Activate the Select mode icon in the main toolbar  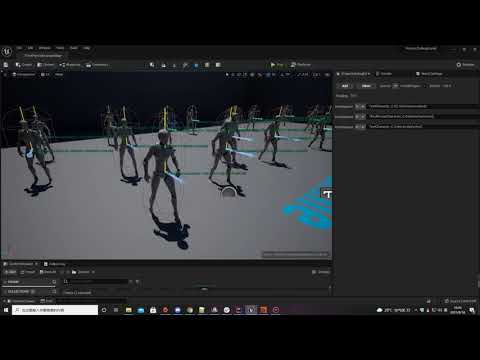(152, 65)
